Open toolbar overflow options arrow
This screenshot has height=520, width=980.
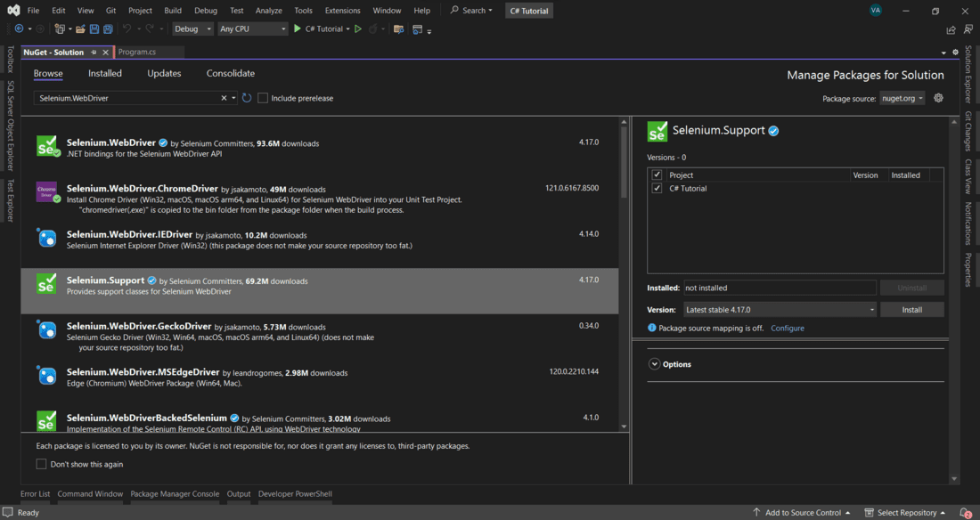[429, 30]
